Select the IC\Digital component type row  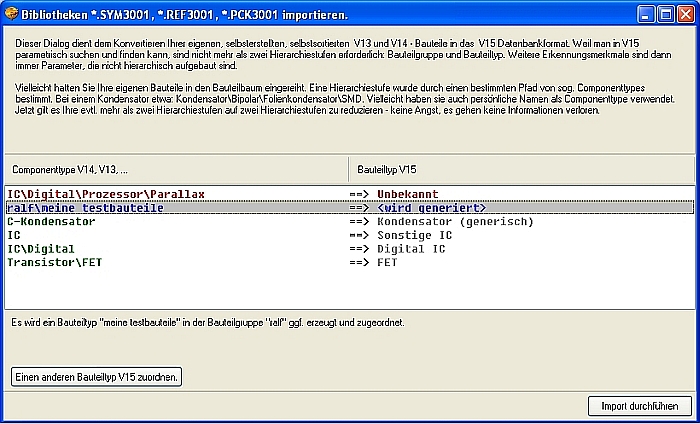point(41,249)
